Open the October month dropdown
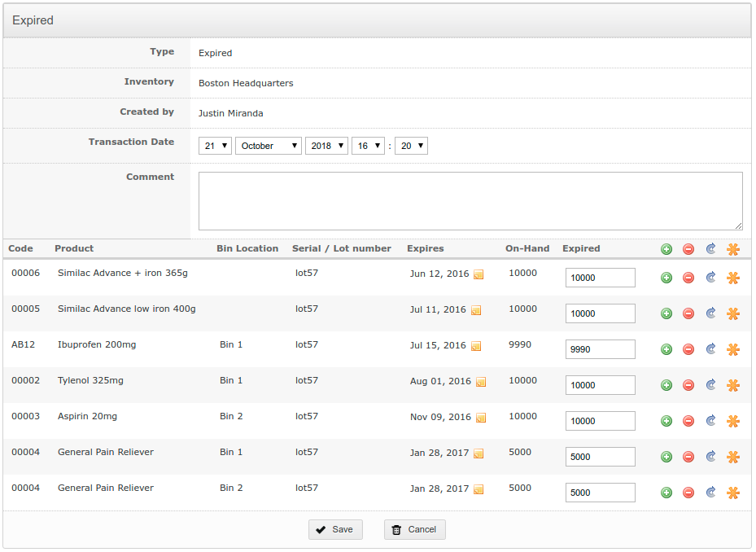This screenshot has width=756, height=552. click(268, 146)
